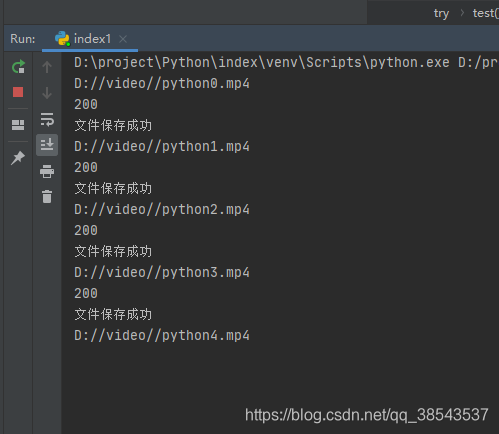Click the Run: panel label
The width and height of the screenshot is (499, 434).
(x=23, y=39)
